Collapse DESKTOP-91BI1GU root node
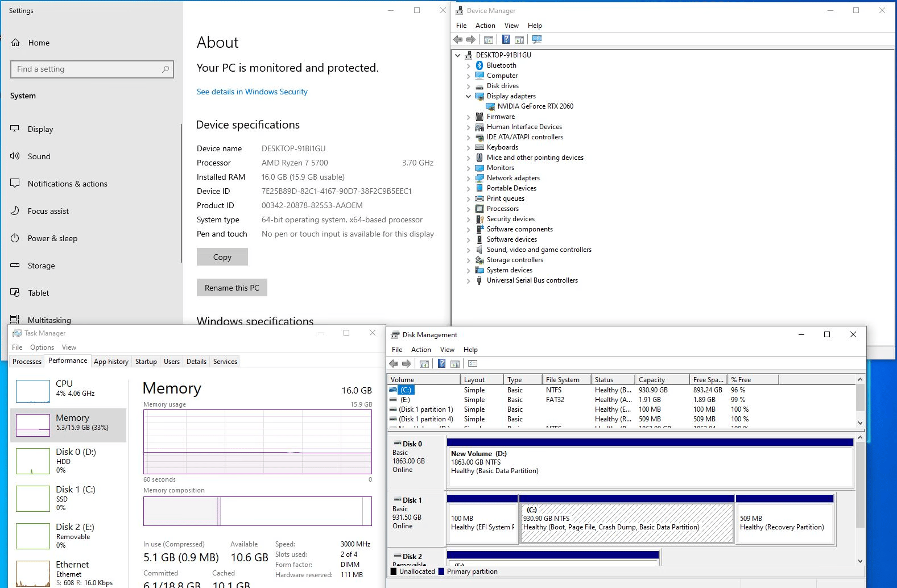897x588 pixels. [458, 56]
